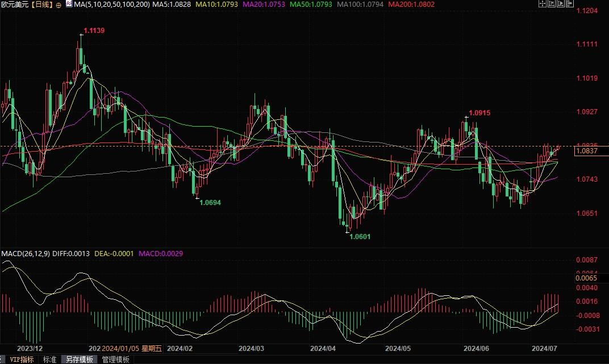Viewport: 609px width, 364px height.
Task: Click the MA200:1.0802 legend label
Action: (411, 5)
